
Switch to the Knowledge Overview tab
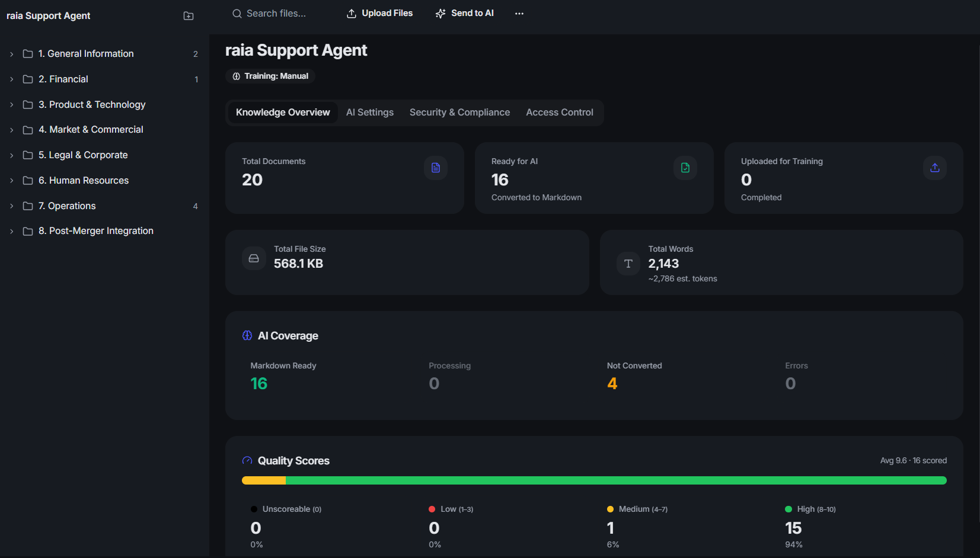coord(283,113)
